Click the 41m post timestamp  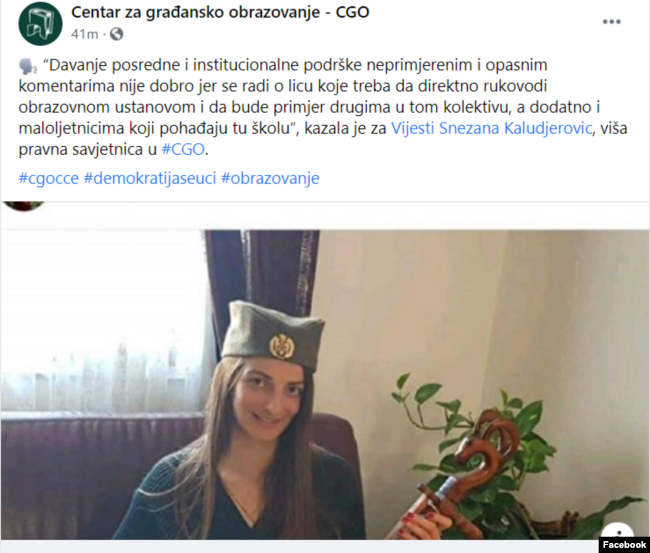[85, 34]
